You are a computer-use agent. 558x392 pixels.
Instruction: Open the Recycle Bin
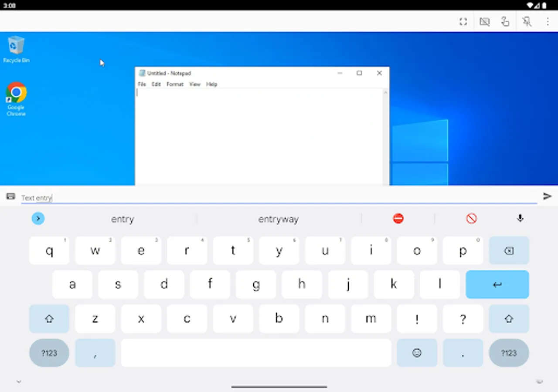(x=16, y=46)
